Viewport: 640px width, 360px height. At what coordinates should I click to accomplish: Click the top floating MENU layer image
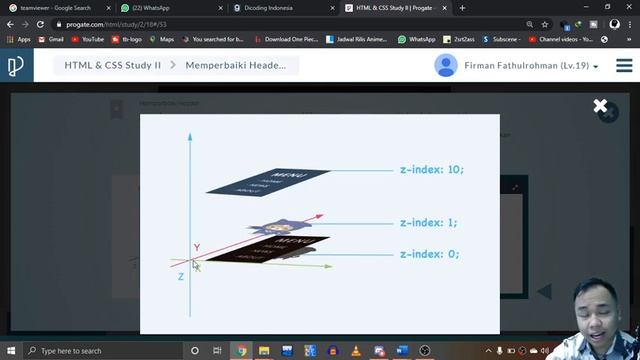[x=268, y=182]
